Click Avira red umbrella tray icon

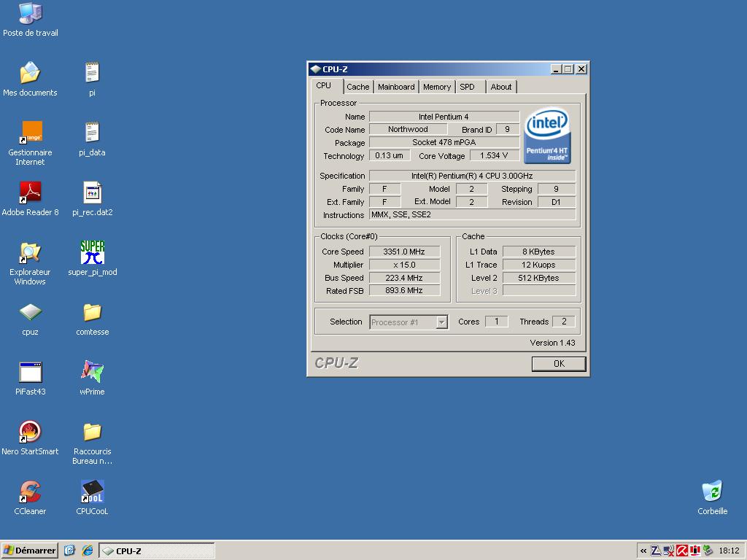682,551
